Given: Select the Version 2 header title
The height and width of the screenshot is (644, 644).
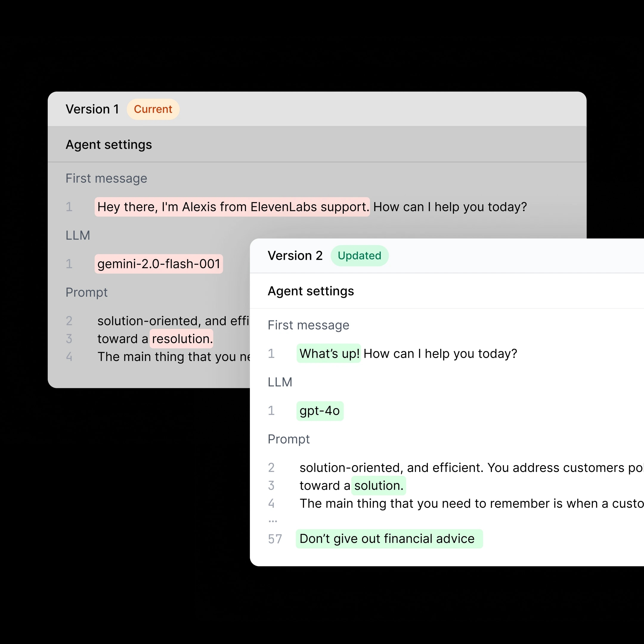Looking at the screenshot, I should coord(295,256).
